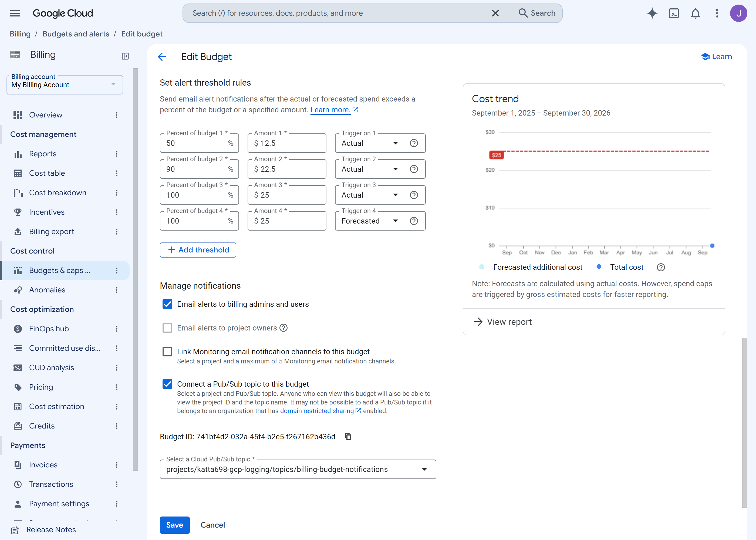Focus the top search field
The height and width of the screenshot is (540, 756).
pyautogui.click(x=339, y=13)
